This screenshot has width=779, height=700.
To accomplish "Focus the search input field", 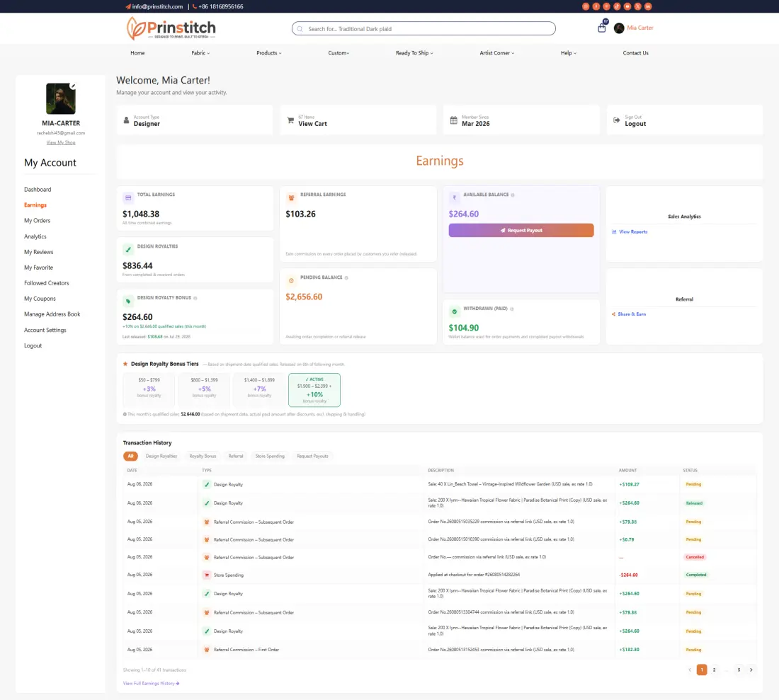I will 423,29.
